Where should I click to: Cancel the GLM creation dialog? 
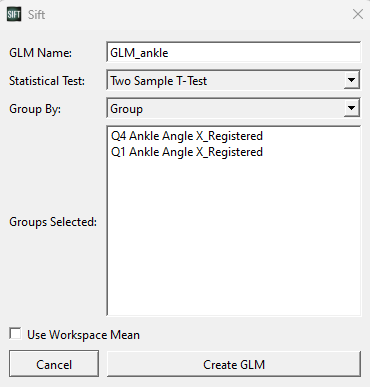54,364
